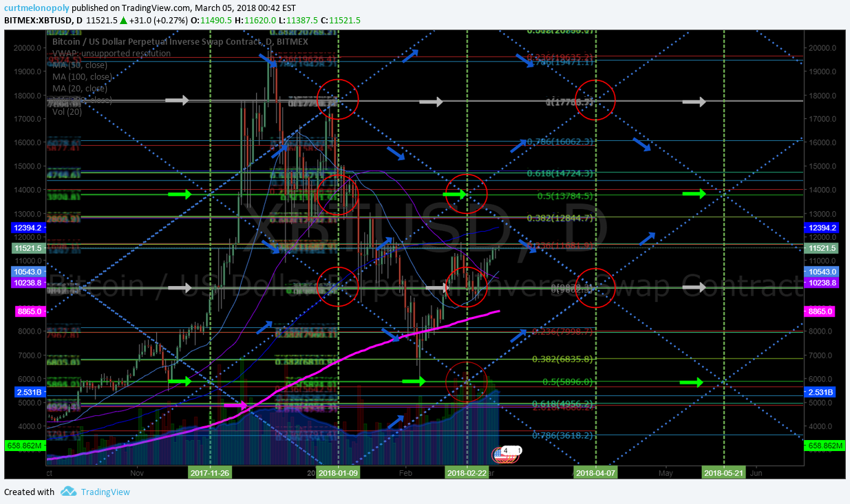
Task: Click the 0.618(14724.3) Fibonacci label
Action: [x=560, y=174]
